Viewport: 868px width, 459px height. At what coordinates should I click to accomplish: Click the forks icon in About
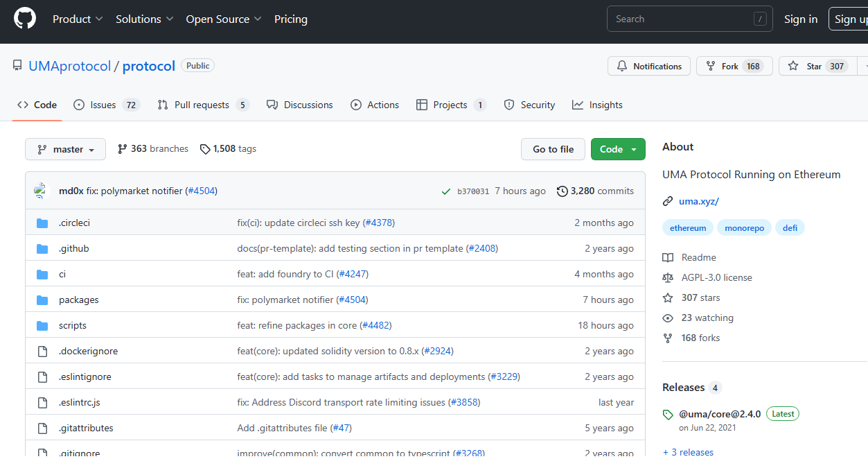pyautogui.click(x=668, y=338)
